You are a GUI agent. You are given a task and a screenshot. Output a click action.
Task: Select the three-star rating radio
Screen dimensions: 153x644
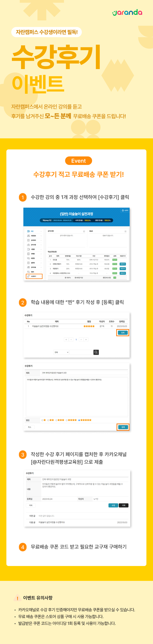(x=56, y=420)
